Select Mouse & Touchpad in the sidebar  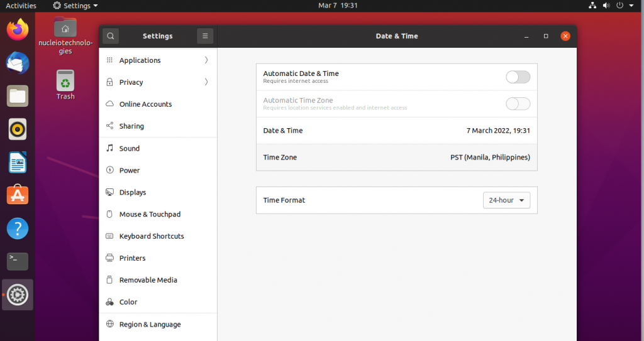click(x=158, y=214)
